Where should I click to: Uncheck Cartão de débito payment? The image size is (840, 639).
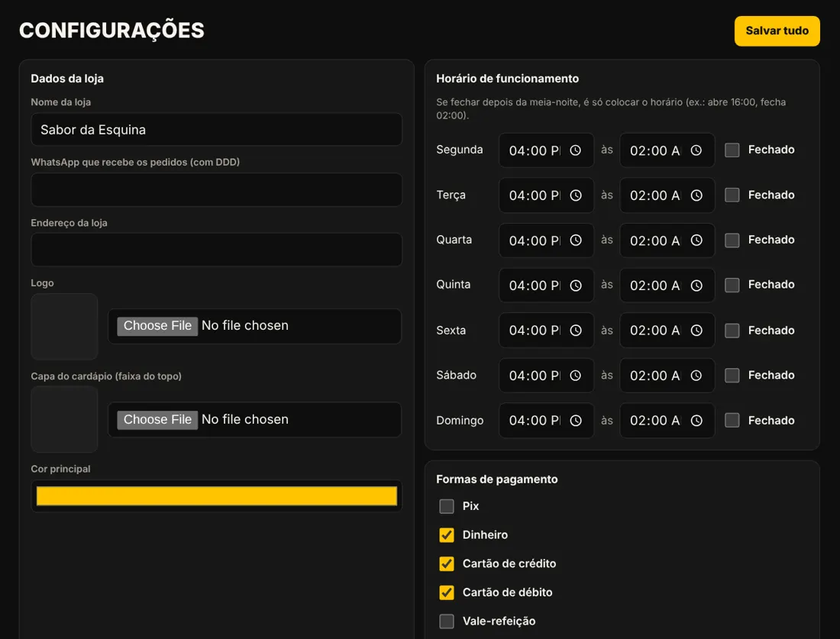pos(446,592)
